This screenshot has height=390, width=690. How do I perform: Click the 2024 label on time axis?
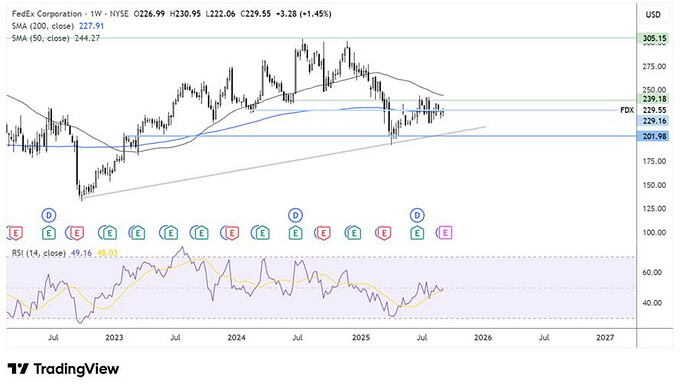[x=236, y=338]
